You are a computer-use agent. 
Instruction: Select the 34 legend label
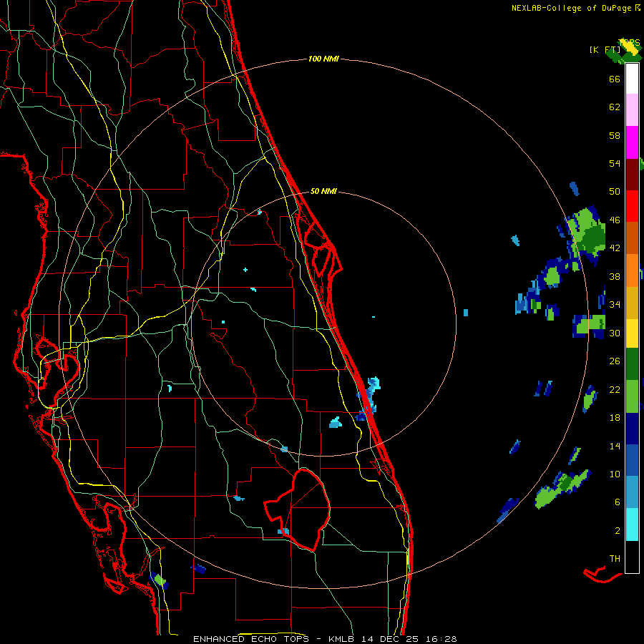click(615, 304)
